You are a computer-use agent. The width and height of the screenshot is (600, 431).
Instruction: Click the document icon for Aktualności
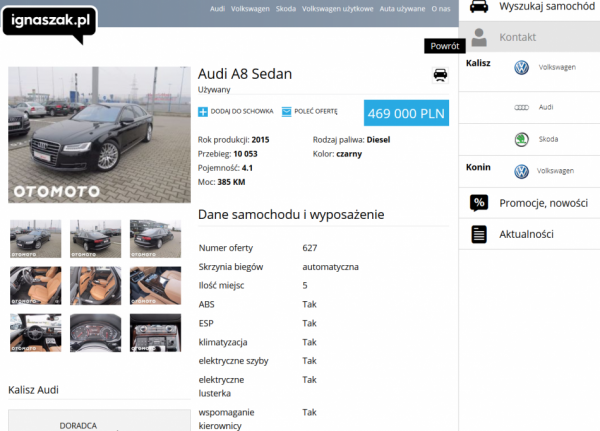coord(479,234)
